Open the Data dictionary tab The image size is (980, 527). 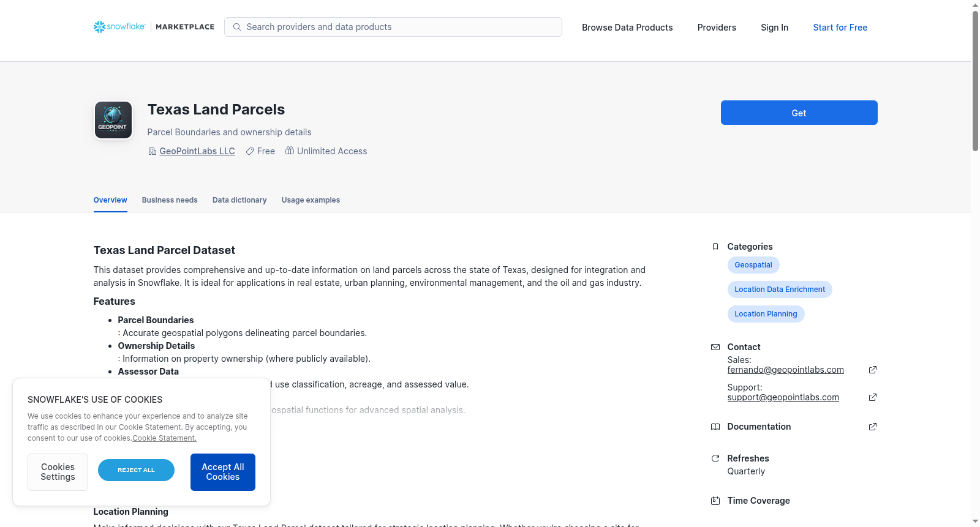pyautogui.click(x=239, y=200)
